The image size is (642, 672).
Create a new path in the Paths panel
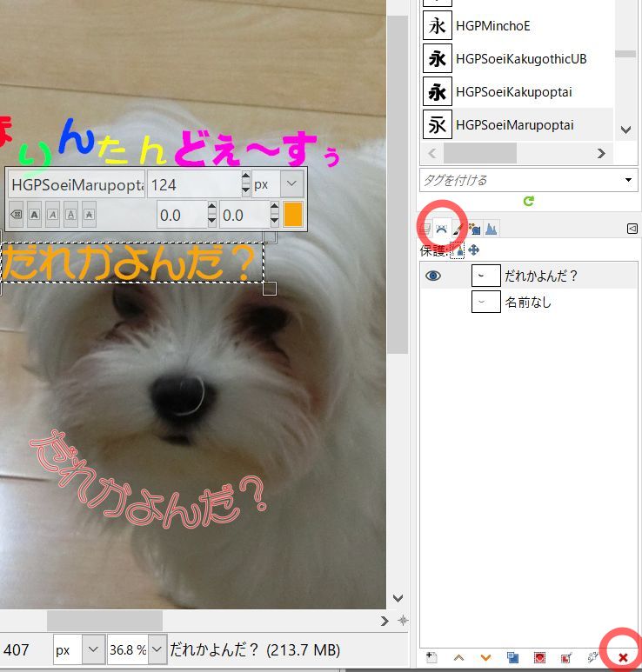(432, 657)
